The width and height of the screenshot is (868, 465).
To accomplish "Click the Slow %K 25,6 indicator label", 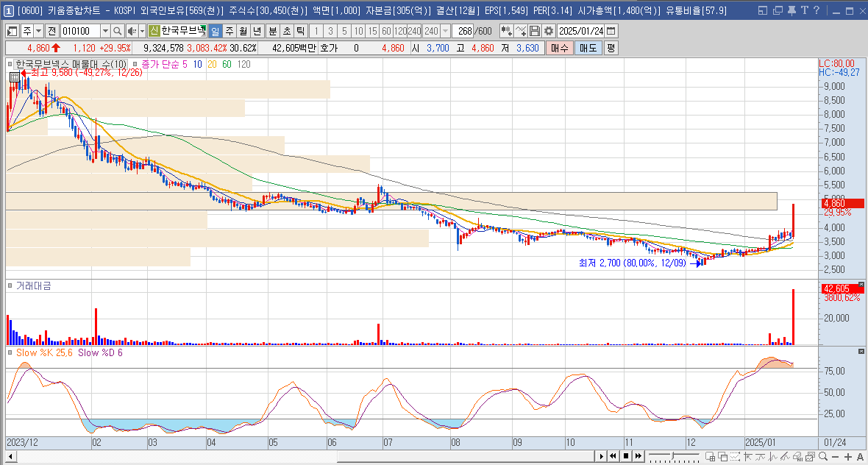I will [x=46, y=352].
